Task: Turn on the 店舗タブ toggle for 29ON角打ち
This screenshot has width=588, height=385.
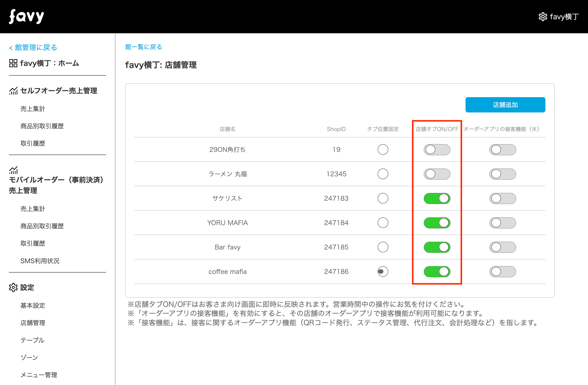Action: point(437,149)
